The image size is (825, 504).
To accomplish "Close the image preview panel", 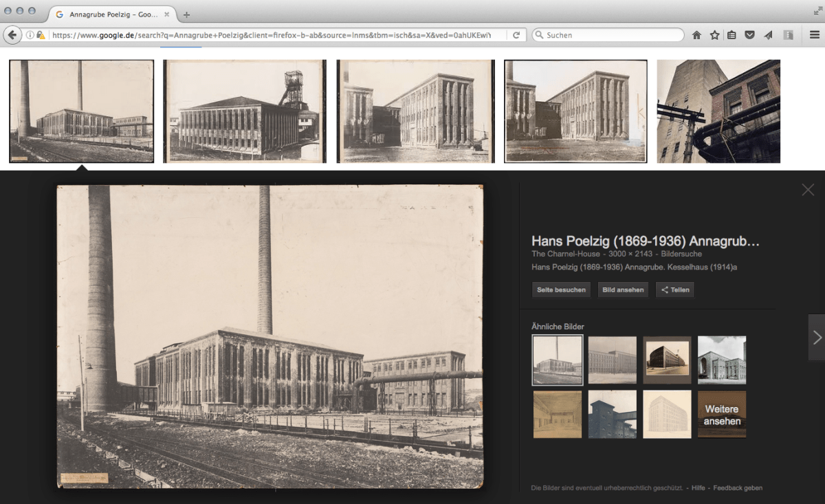I will click(x=808, y=190).
